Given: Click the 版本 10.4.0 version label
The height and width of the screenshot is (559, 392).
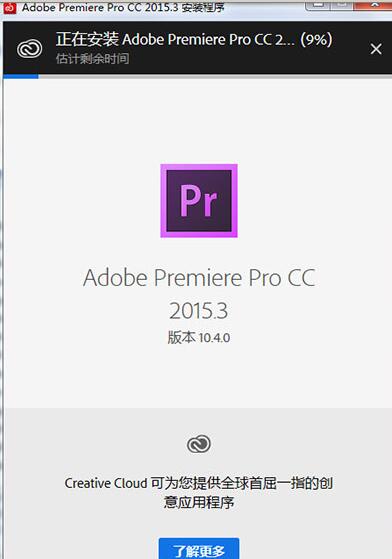Looking at the screenshot, I should [x=199, y=337].
